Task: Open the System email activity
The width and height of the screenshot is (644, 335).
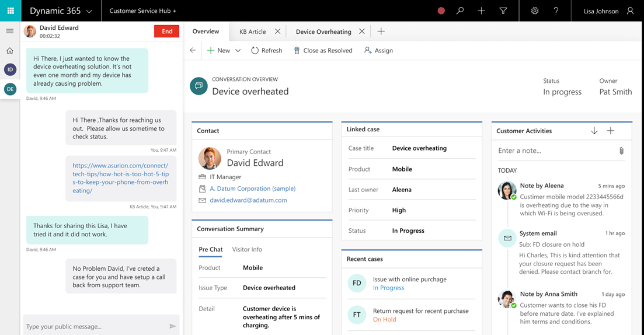Action: (x=538, y=233)
